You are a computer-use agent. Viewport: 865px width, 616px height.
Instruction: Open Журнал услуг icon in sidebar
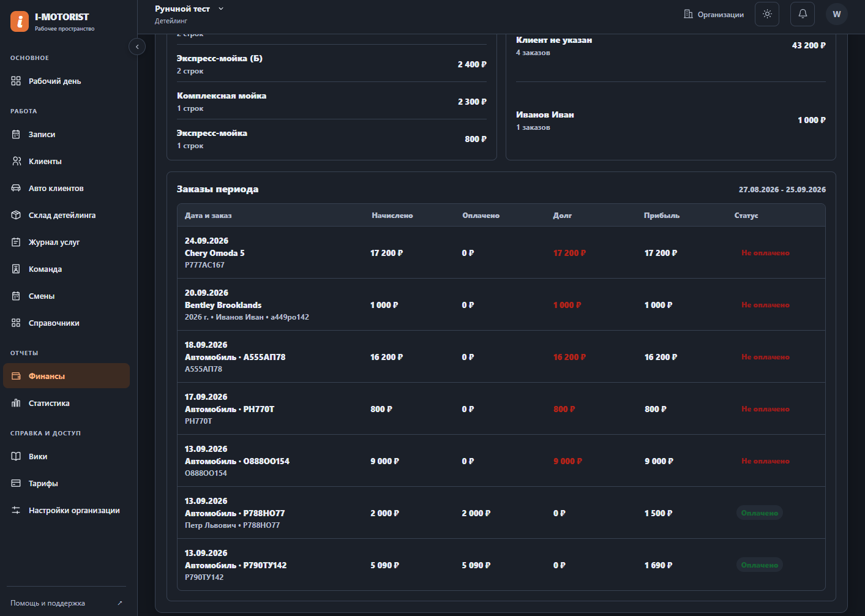pyautogui.click(x=16, y=242)
